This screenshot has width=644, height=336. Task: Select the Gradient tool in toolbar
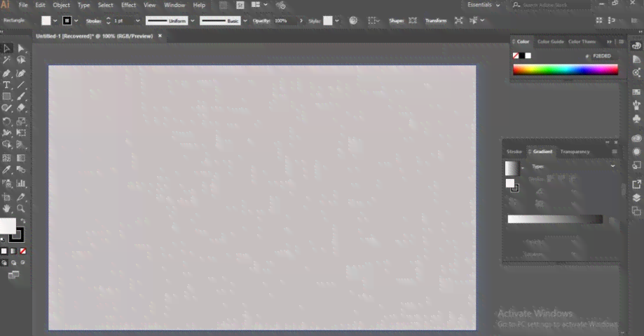click(x=21, y=158)
